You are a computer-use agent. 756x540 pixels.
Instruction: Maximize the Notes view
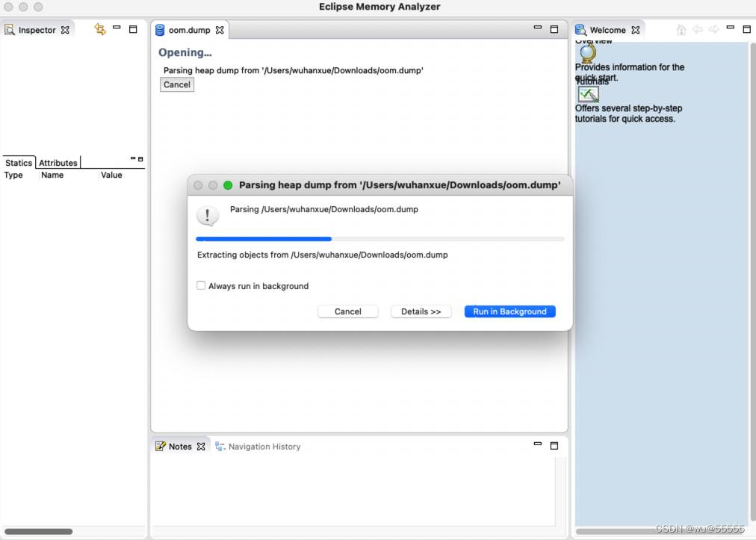[x=554, y=446]
